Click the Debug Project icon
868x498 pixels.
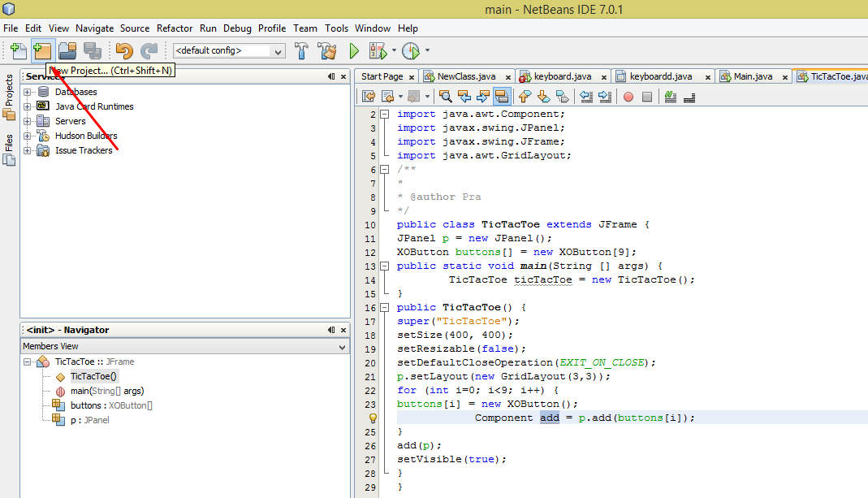(378, 50)
